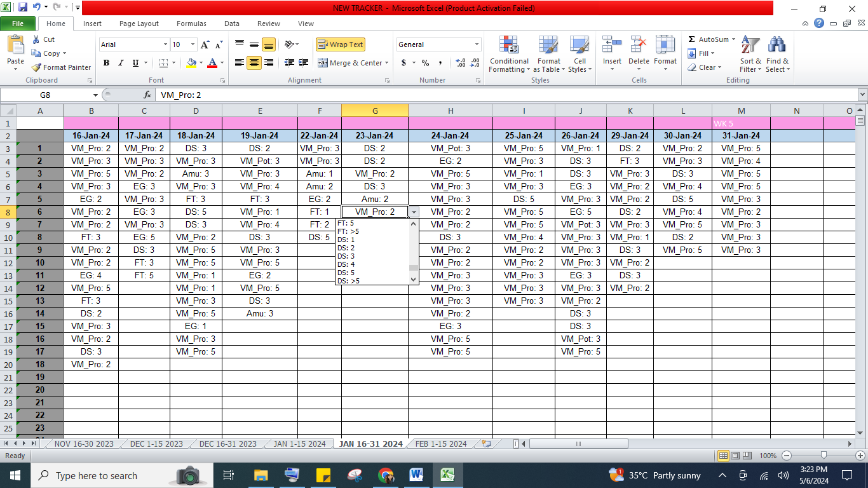Viewport: 868px width, 488px height.
Task: Open the Orientation text rotation tool
Action: (289, 44)
